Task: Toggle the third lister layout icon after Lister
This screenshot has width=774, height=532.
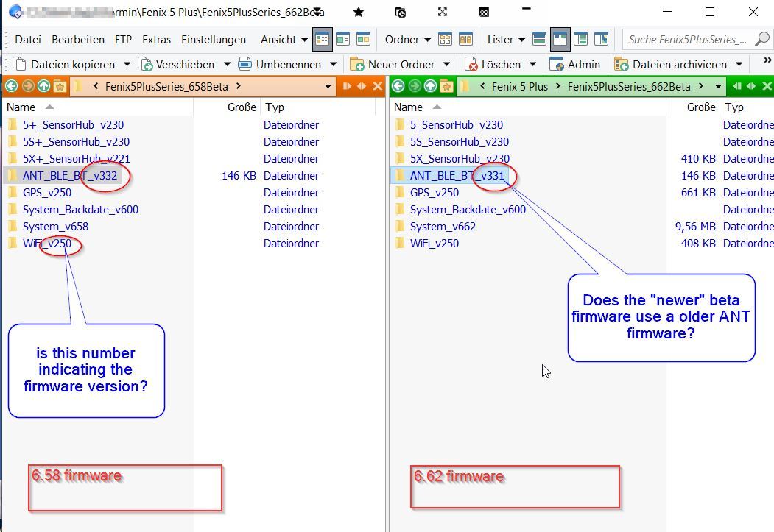Action: point(580,39)
